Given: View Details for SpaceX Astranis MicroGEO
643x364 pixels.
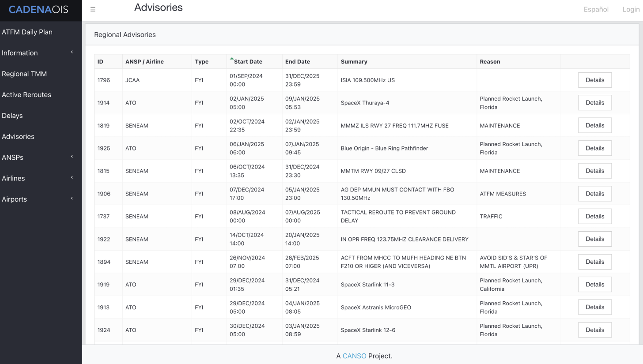Looking at the screenshot, I should click(595, 308).
